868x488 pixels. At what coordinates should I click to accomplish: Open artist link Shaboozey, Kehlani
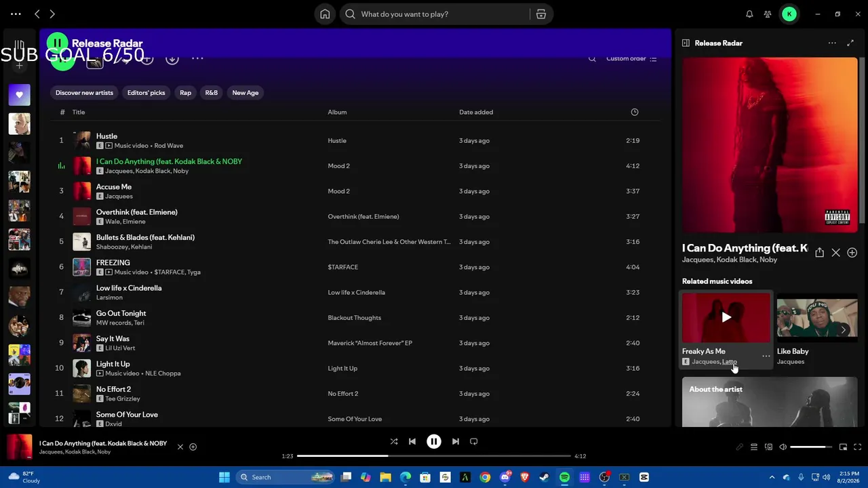(x=124, y=247)
